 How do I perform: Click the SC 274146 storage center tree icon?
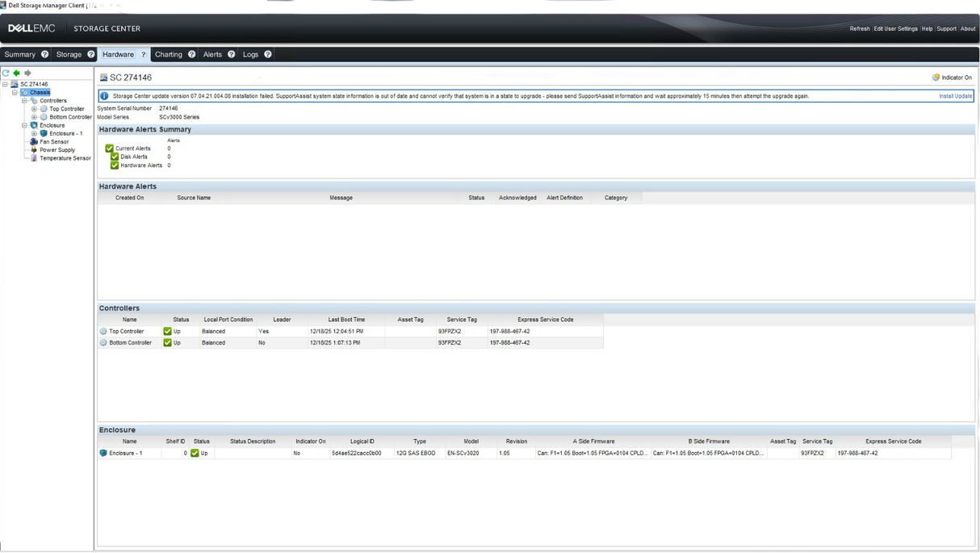(x=15, y=84)
